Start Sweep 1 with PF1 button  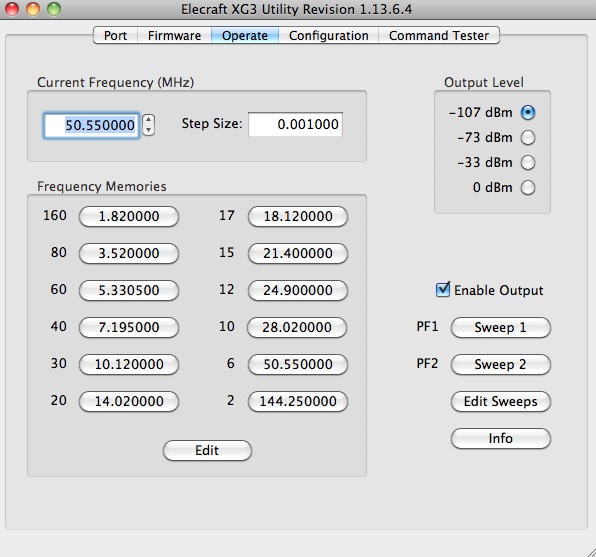click(x=501, y=327)
